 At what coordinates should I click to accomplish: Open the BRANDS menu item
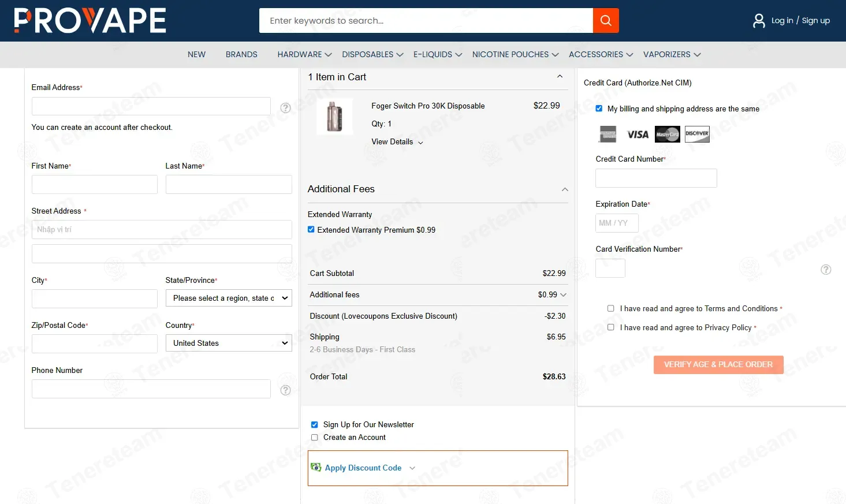point(241,54)
